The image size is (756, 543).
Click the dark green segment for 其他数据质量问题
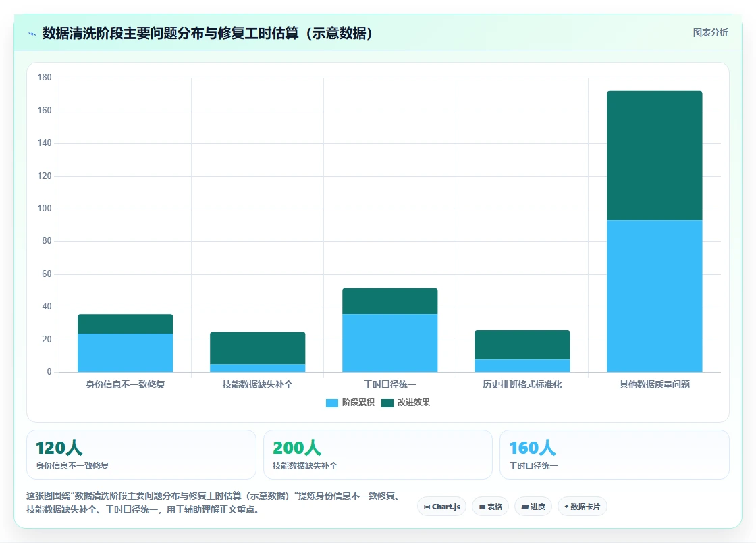tap(655, 156)
